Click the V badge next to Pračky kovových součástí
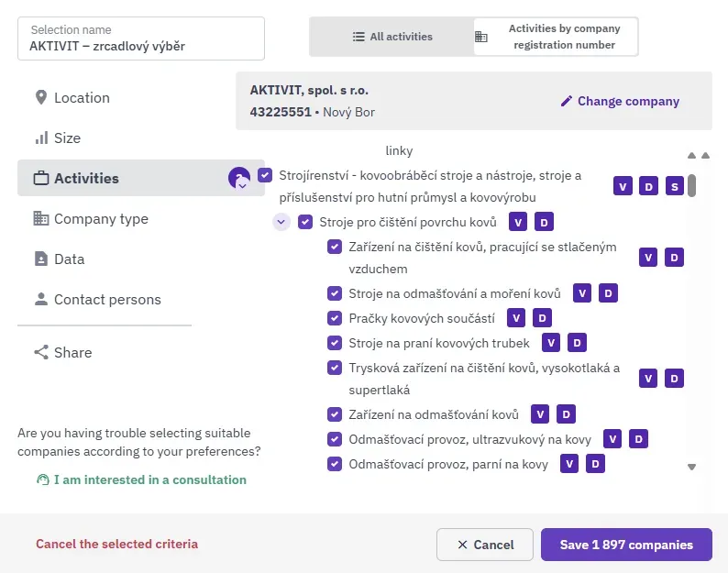728x573 pixels. (x=516, y=318)
